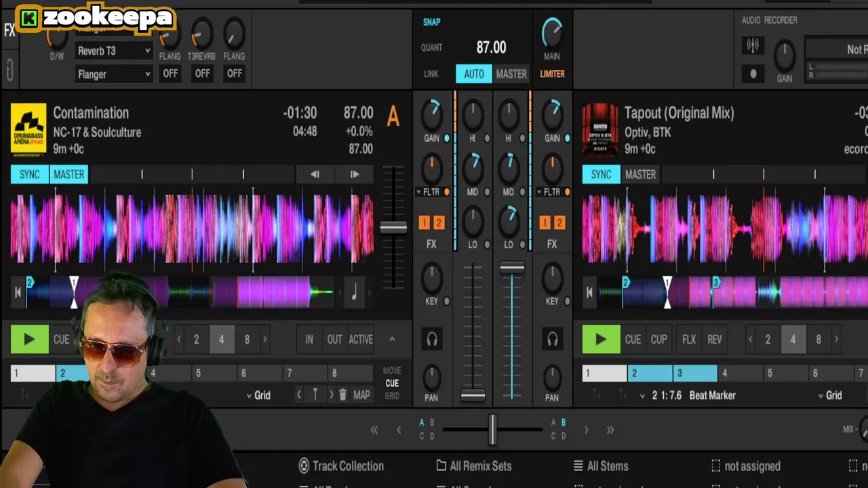Enable AUTO master clock mode
The image size is (868, 488).
point(474,74)
